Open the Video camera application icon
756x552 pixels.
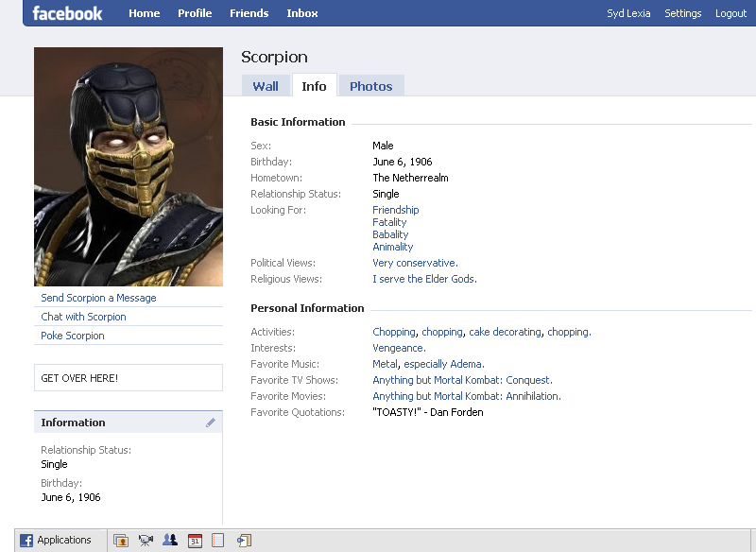click(146, 541)
